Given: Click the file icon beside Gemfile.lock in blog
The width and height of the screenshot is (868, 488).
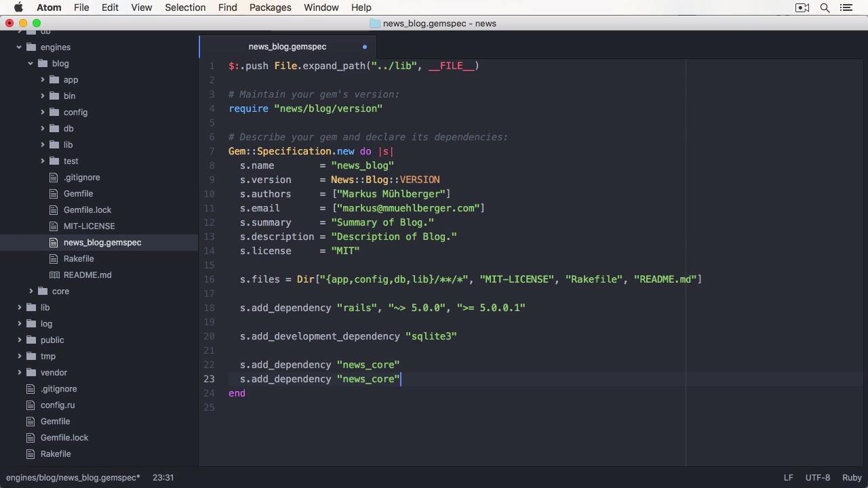Looking at the screenshot, I should 54,209.
